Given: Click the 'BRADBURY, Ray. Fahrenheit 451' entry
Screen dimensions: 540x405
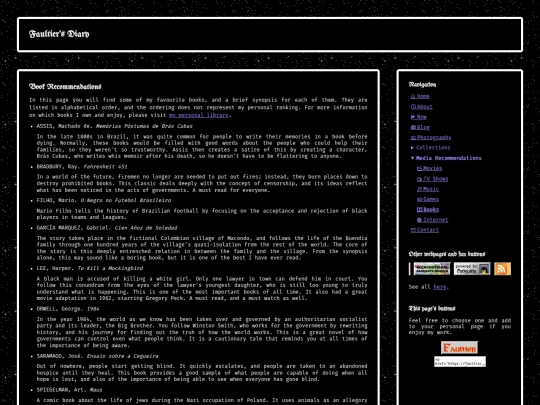Looking at the screenshot, I should (82, 167).
